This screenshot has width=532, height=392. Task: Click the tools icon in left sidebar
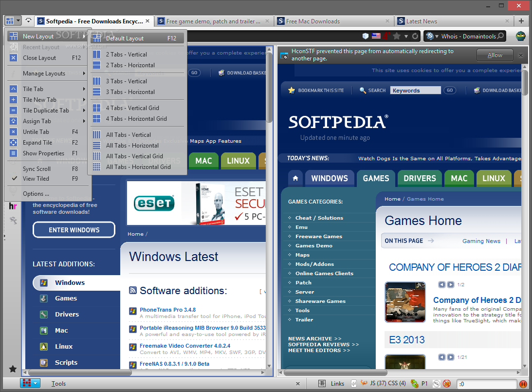coord(13,221)
